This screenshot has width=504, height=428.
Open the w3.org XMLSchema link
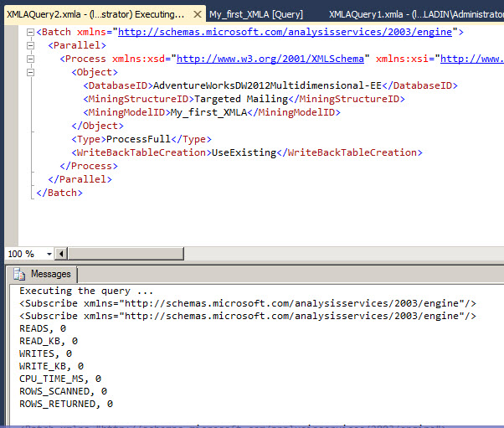point(270,59)
